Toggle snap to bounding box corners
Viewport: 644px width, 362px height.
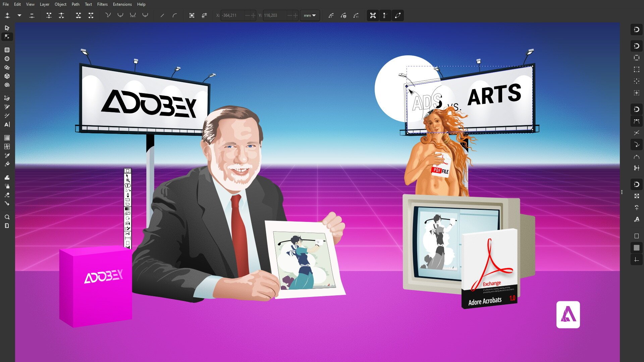(637, 69)
